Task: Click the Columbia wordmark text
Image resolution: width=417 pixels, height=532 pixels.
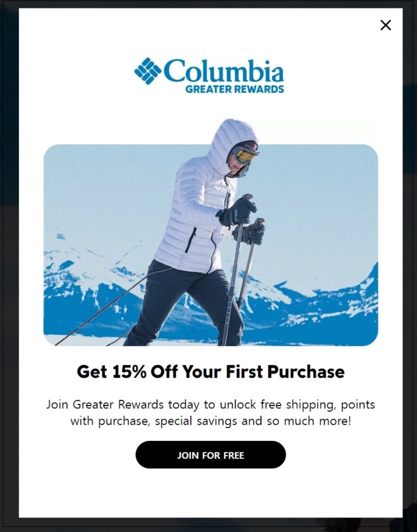Action: tap(224, 71)
